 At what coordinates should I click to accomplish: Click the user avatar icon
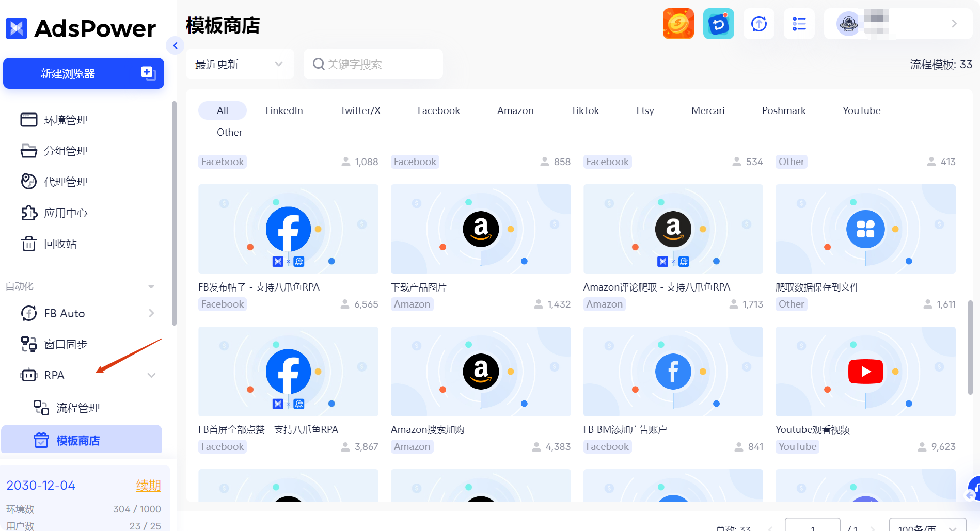tap(848, 24)
